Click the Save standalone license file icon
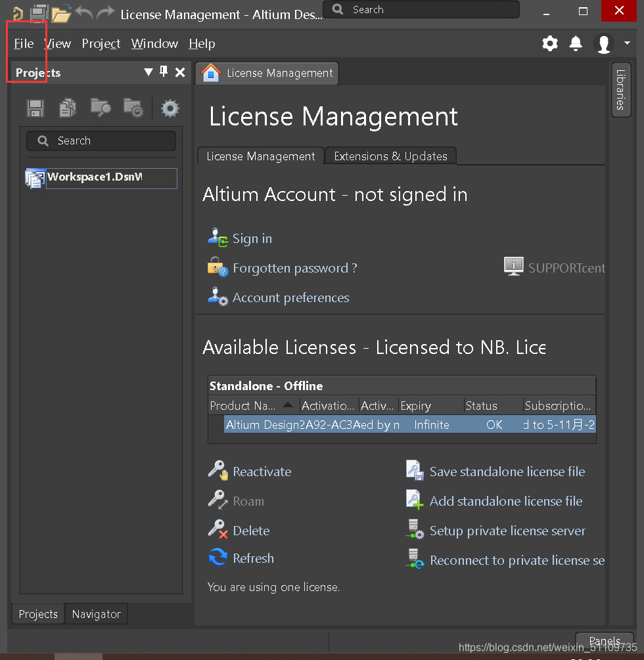The image size is (644, 660). (415, 470)
